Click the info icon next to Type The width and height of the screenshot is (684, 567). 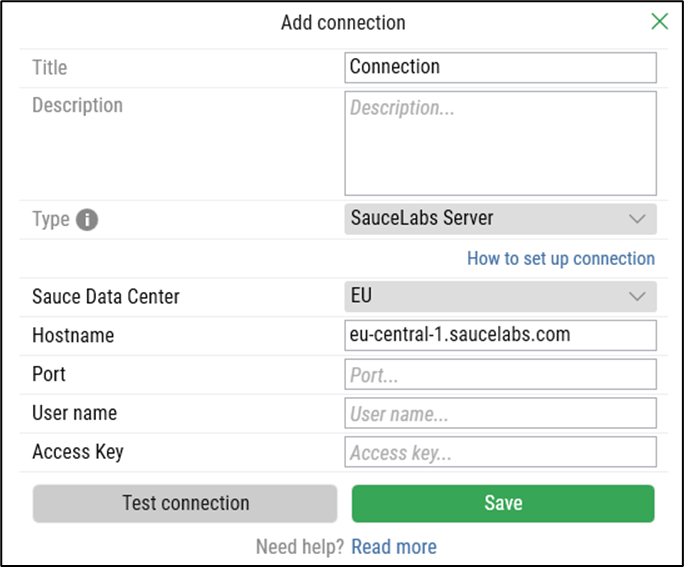87,220
